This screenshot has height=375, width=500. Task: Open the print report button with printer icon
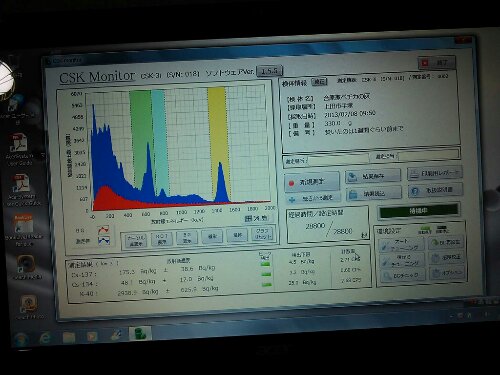click(435, 173)
